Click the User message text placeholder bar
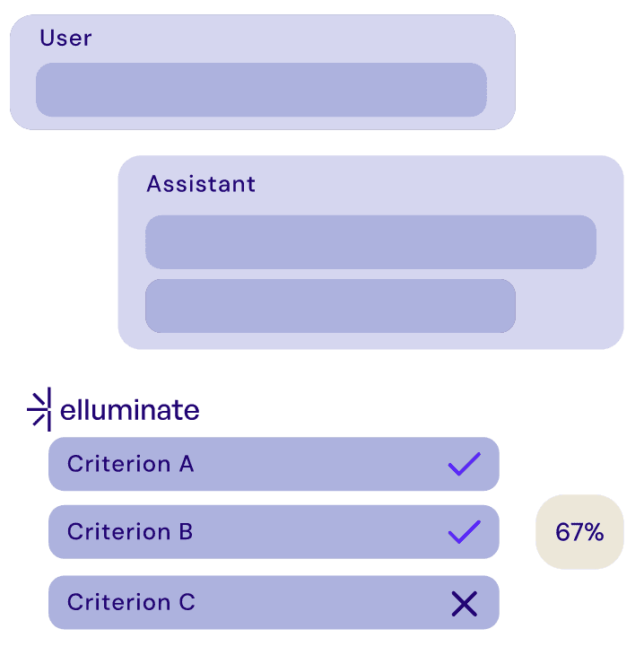 tap(261, 90)
